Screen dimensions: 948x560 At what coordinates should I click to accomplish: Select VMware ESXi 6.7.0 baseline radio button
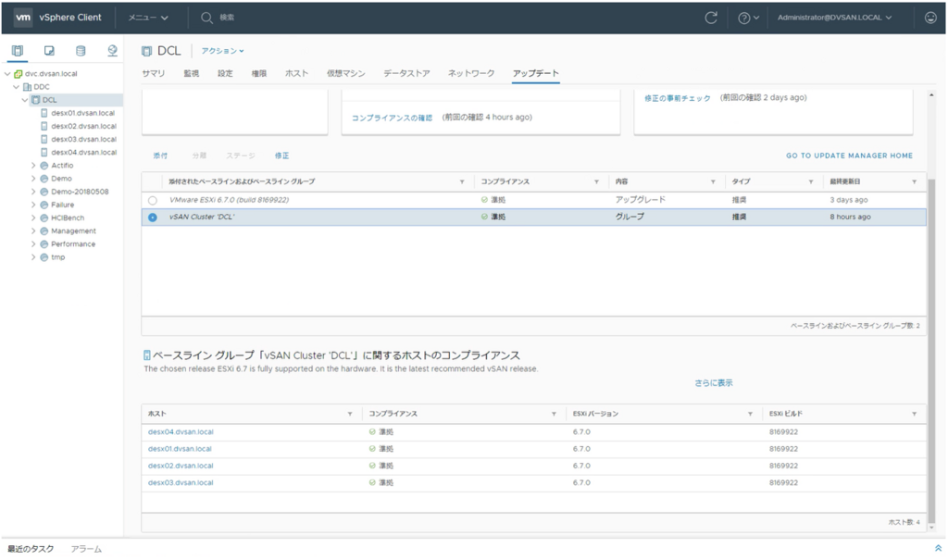(153, 200)
